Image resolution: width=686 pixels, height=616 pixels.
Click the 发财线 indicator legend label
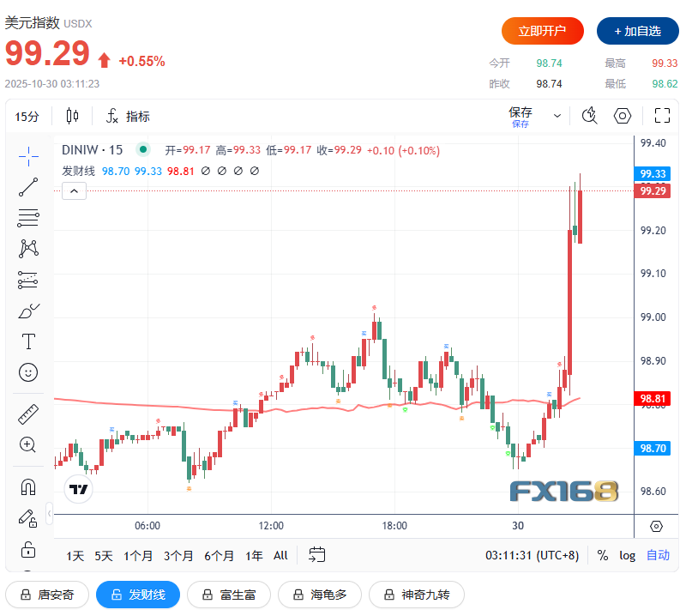pos(78,171)
